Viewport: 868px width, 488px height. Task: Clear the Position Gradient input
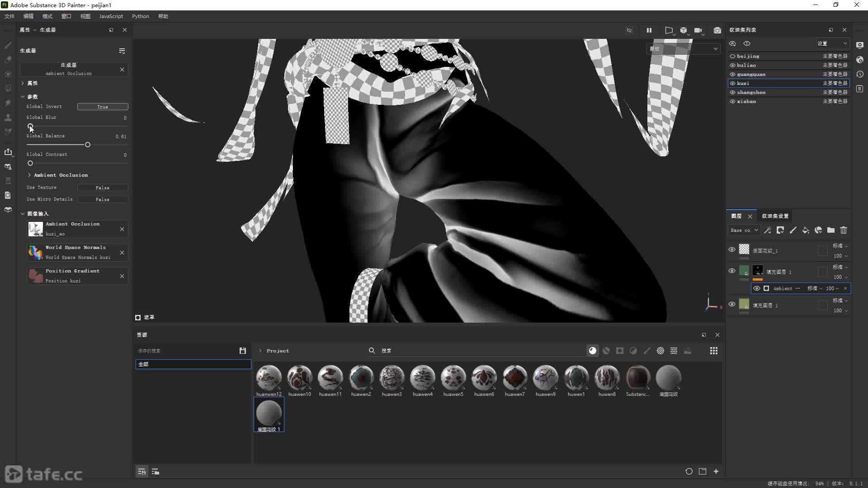tap(122, 276)
